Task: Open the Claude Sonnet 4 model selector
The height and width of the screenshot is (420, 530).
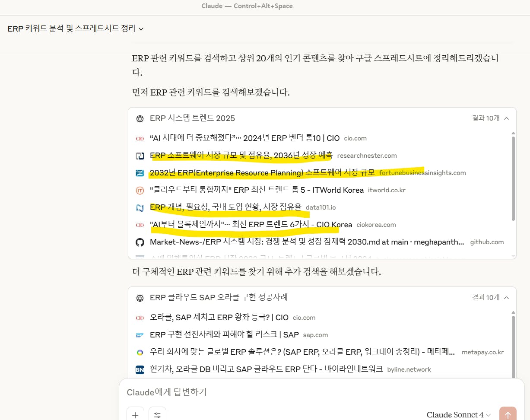Action: point(459,415)
